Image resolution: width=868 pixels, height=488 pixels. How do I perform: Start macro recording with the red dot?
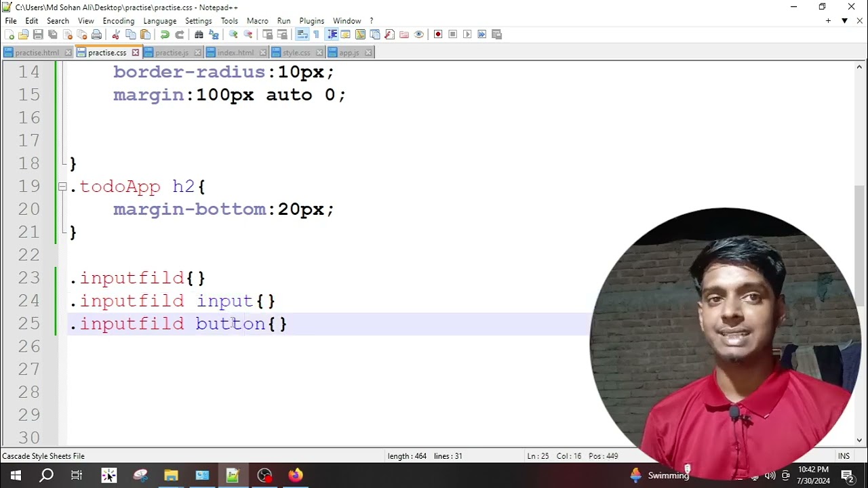click(x=438, y=35)
